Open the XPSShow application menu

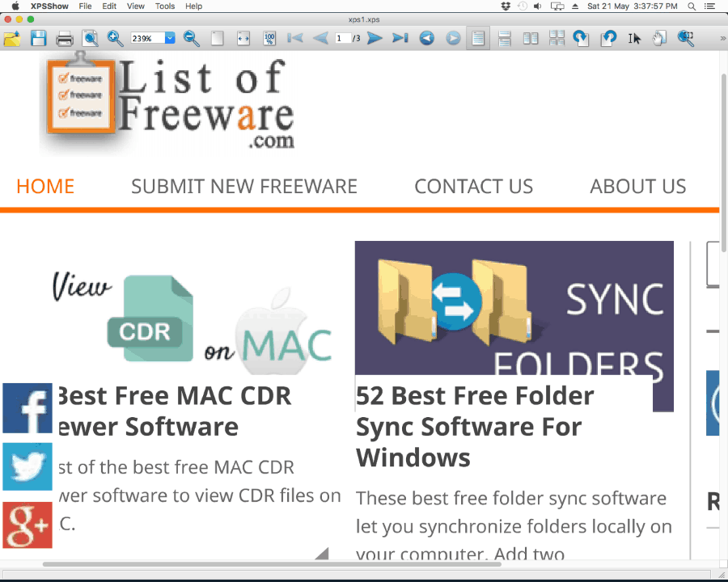click(x=49, y=6)
